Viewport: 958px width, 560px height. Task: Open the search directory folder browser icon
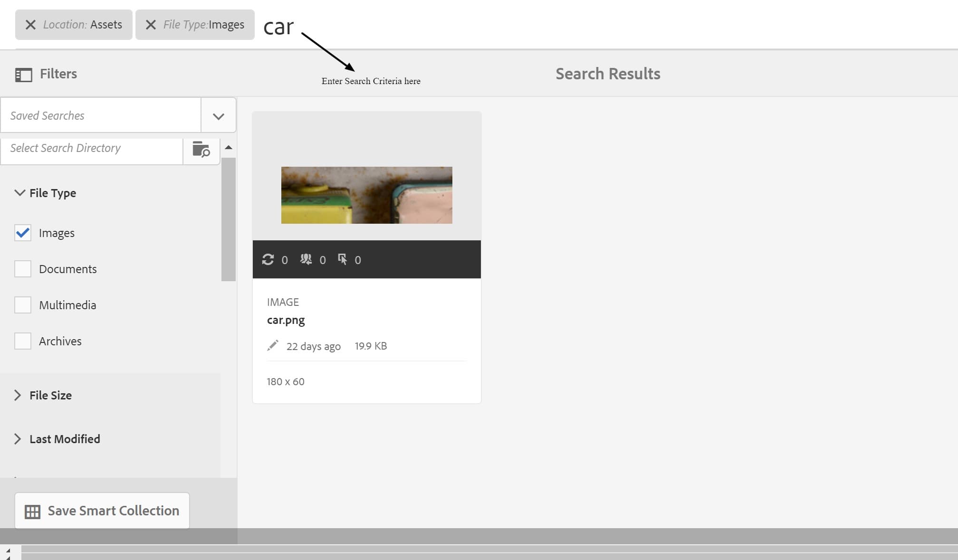pyautogui.click(x=201, y=149)
